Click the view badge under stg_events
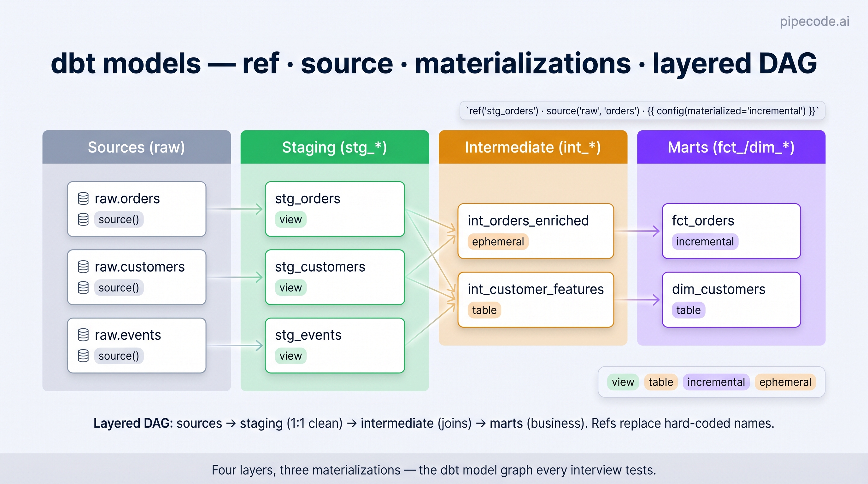 290,356
